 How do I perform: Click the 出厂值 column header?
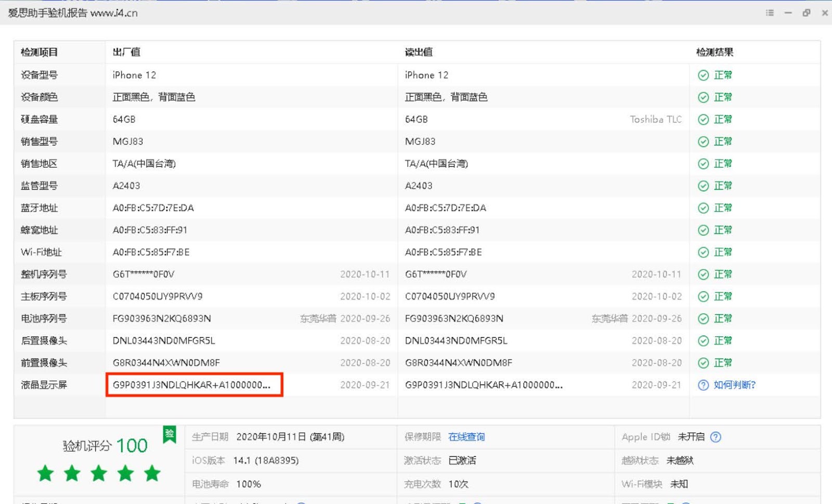[126, 52]
